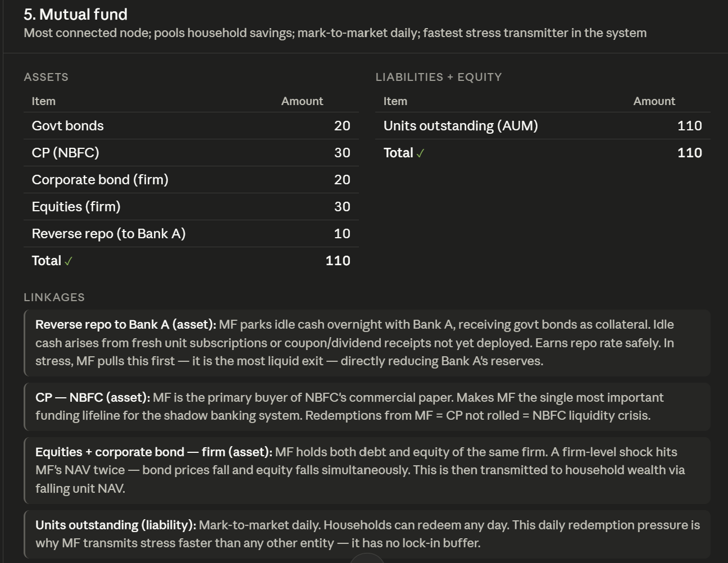Click the partially visible circular button at bottom
This screenshot has height=563, width=728.
[367, 558]
